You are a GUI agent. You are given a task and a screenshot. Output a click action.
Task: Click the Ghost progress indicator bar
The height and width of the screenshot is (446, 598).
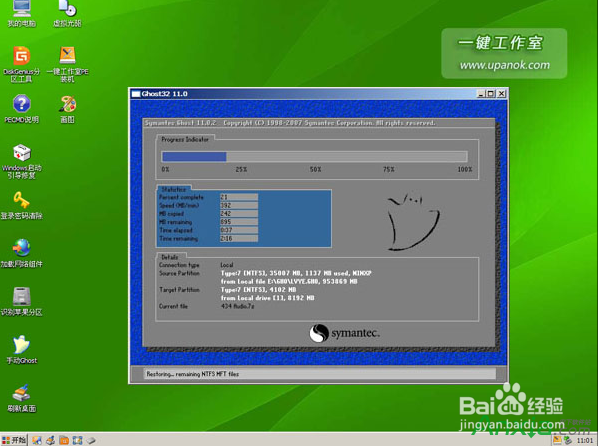[x=315, y=156]
